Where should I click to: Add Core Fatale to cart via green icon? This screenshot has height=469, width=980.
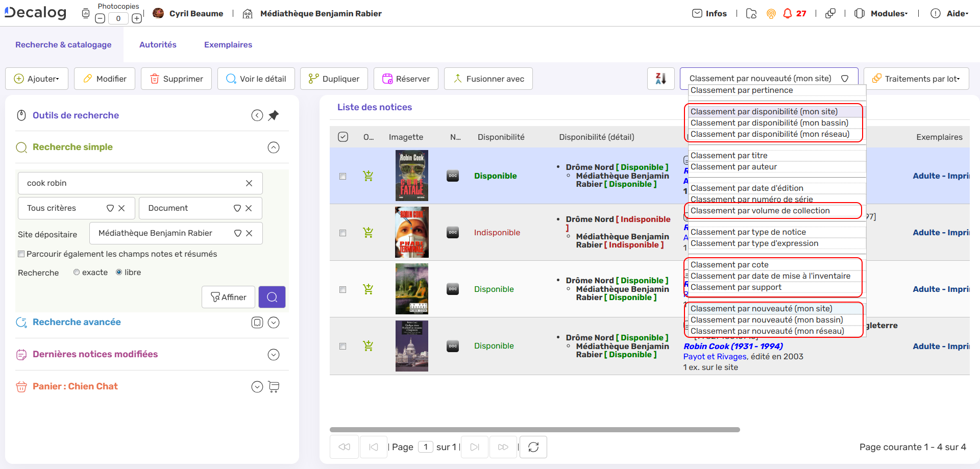click(x=368, y=176)
